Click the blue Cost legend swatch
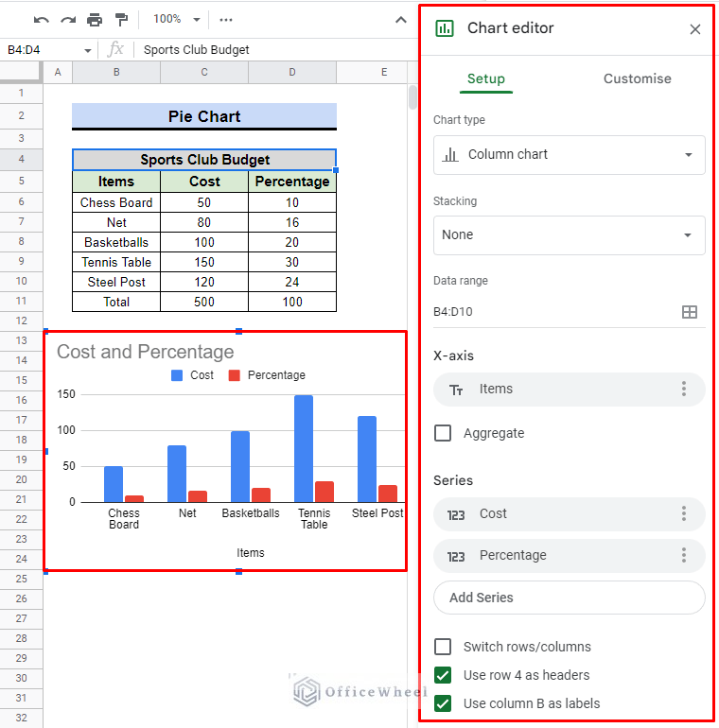This screenshot has height=728, width=719. (177, 375)
